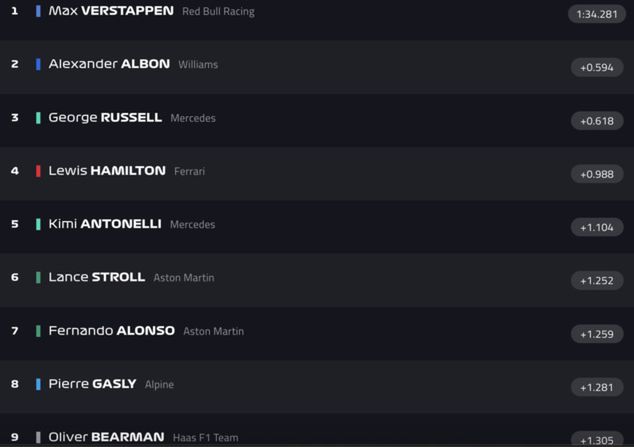Image resolution: width=634 pixels, height=447 pixels.
Task: Click Lewis Hamilton's driver name
Action: point(107,171)
